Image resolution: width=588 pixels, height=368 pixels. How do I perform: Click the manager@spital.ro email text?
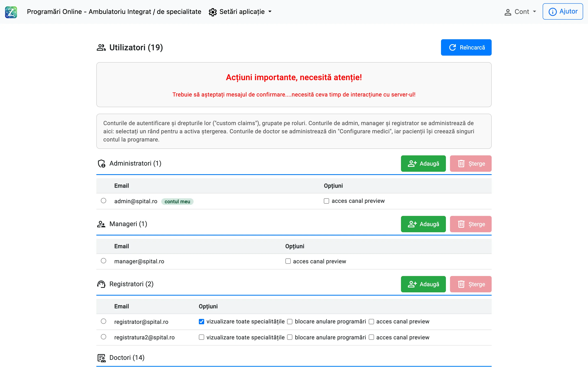[x=139, y=261]
